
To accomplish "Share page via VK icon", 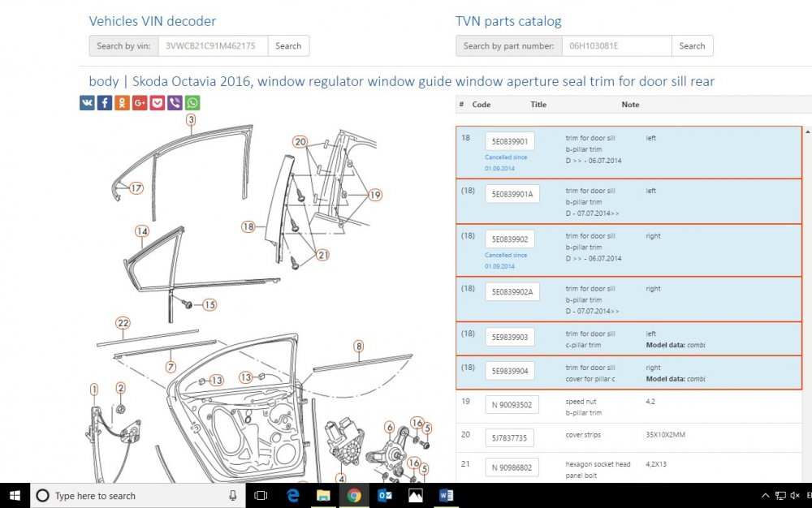I will tap(87, 103).
